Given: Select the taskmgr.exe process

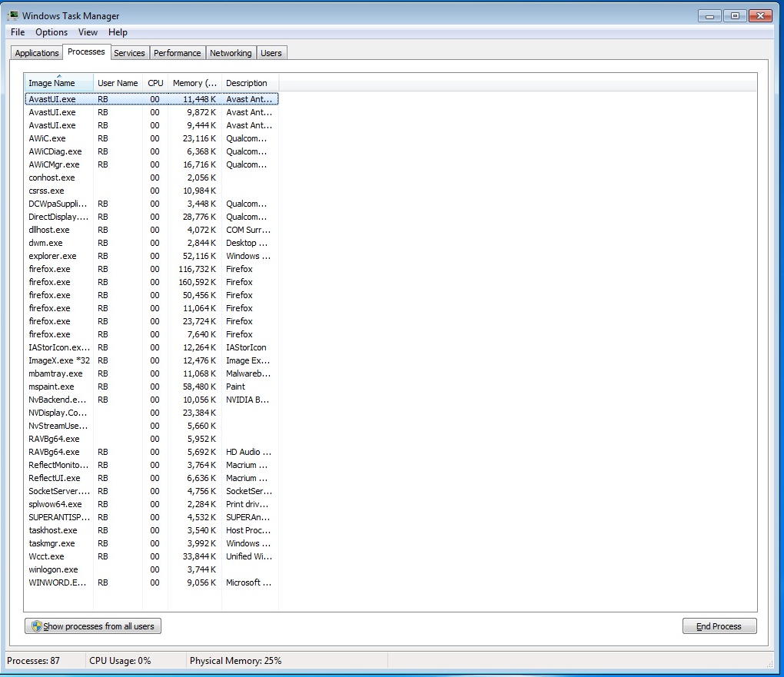Looking at the screenshot, I should tap(151, 543).
